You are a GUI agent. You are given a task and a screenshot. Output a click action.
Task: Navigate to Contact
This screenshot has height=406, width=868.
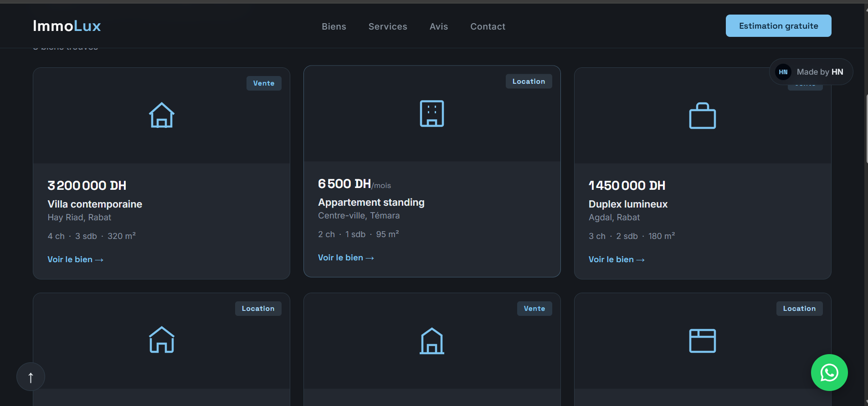[x=488, y=26]
